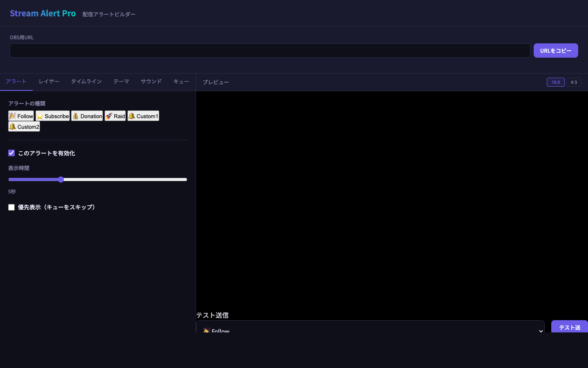Select the 🔔 Custom2 alert type

point(24,126)
